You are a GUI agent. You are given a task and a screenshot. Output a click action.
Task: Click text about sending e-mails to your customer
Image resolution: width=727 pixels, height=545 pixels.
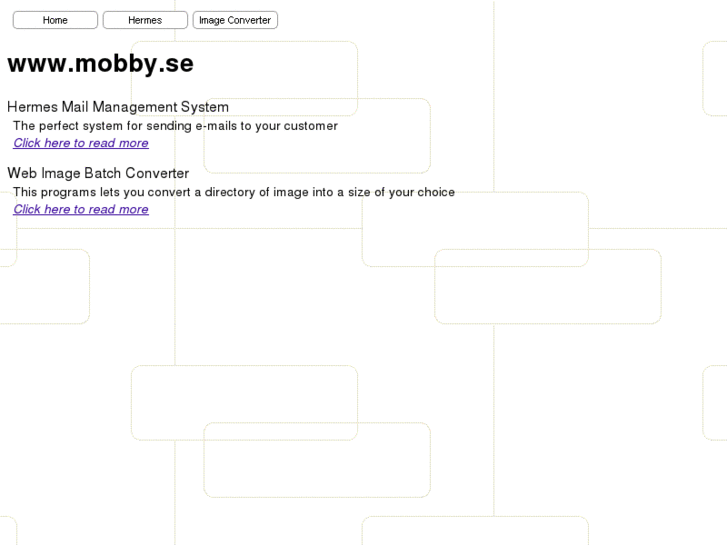175,126
